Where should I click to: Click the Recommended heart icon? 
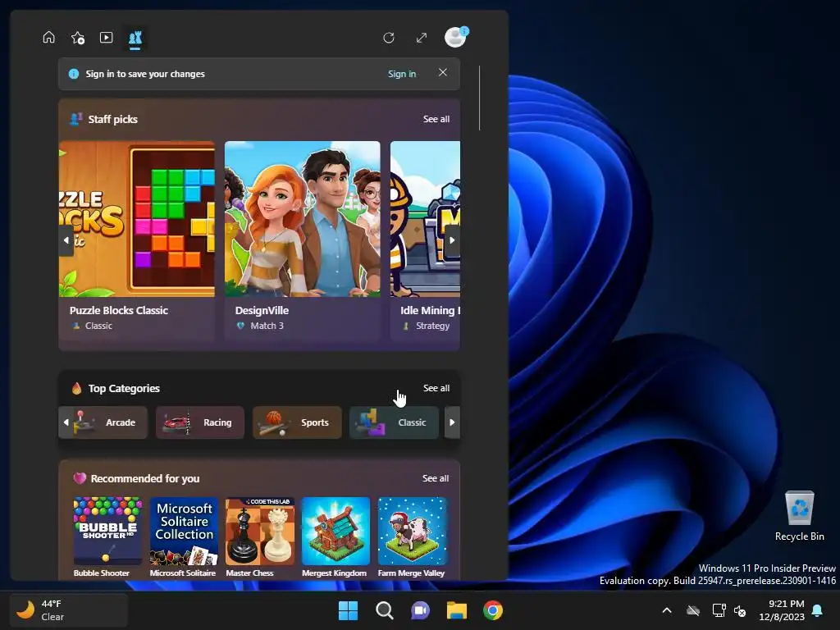click(x=80, y=478)
